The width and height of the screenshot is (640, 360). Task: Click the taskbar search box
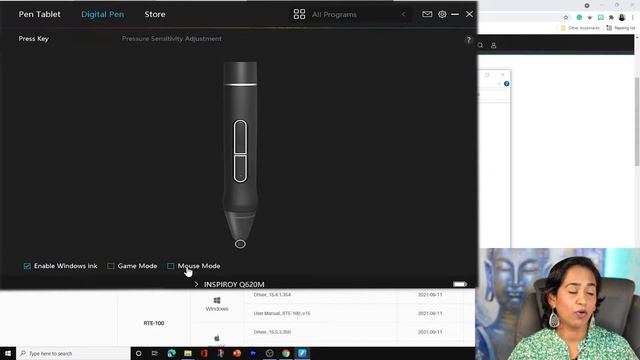pyautogui.click(x=73, y=353)
